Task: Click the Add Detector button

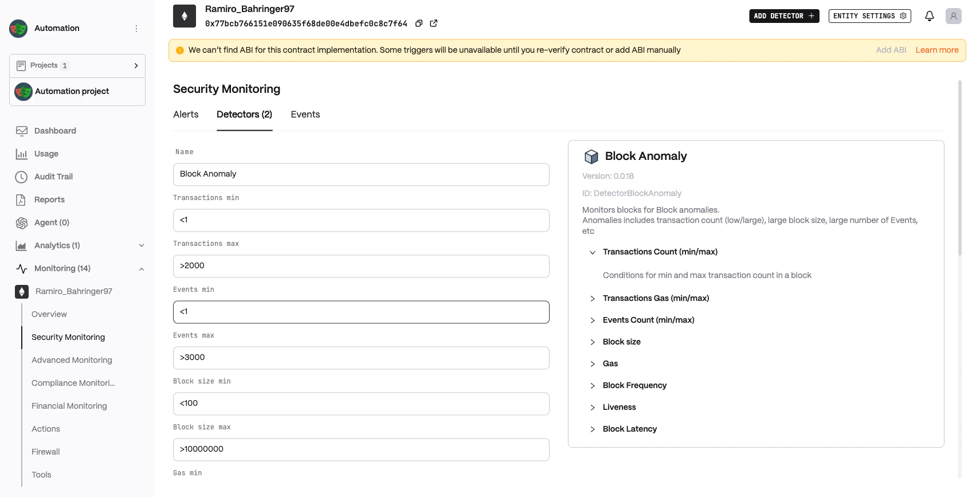Action: [x=784, y=16]
